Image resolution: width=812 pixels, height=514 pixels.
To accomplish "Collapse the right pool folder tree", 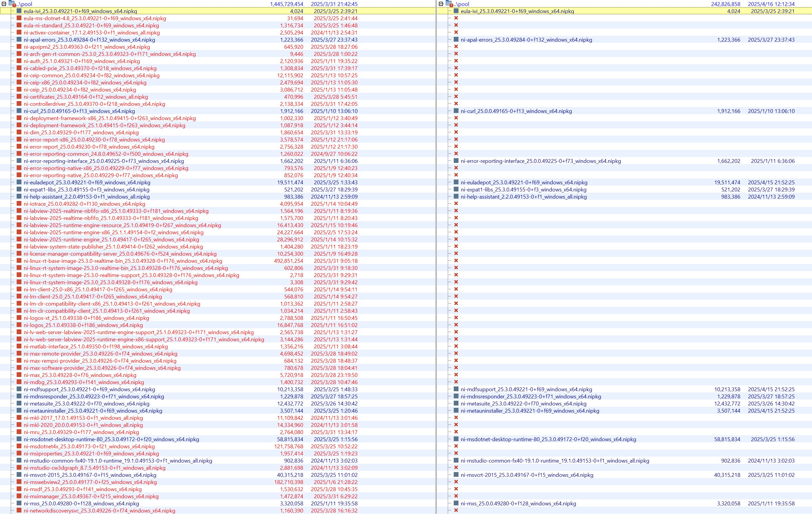I will pyautogui.click(x=441, y=4).
